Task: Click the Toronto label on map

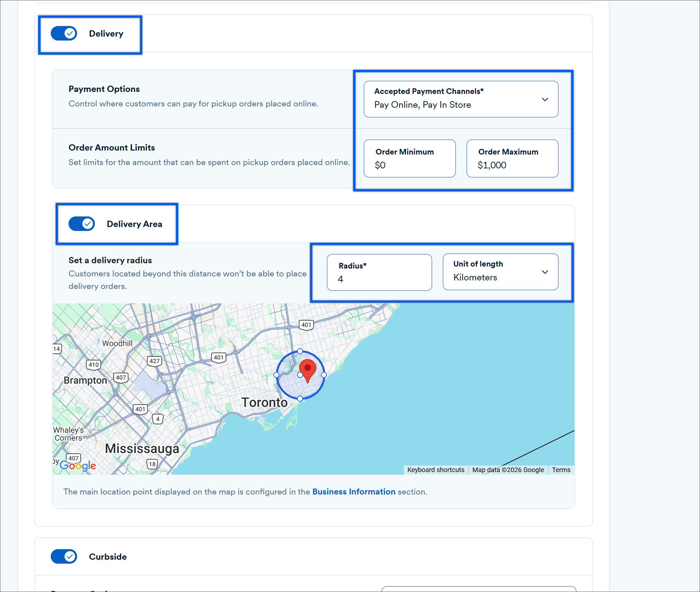Action: click(x=265, y=402)
